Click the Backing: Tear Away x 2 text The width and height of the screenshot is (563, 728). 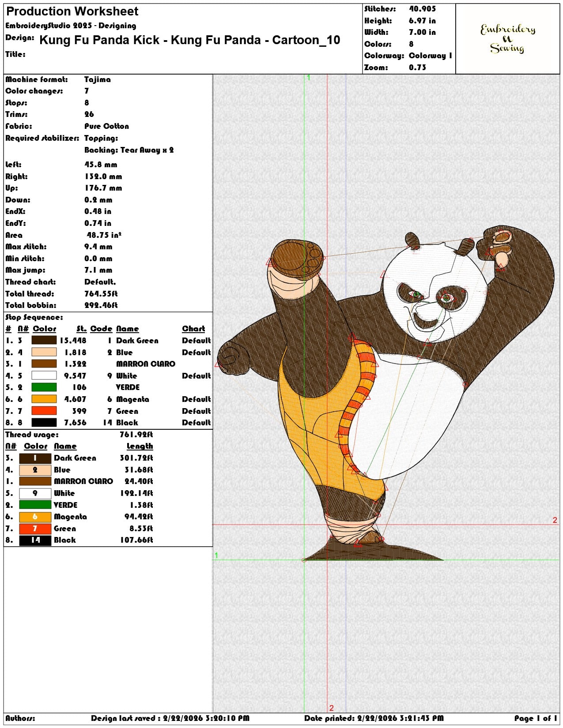tap(129, 150)
